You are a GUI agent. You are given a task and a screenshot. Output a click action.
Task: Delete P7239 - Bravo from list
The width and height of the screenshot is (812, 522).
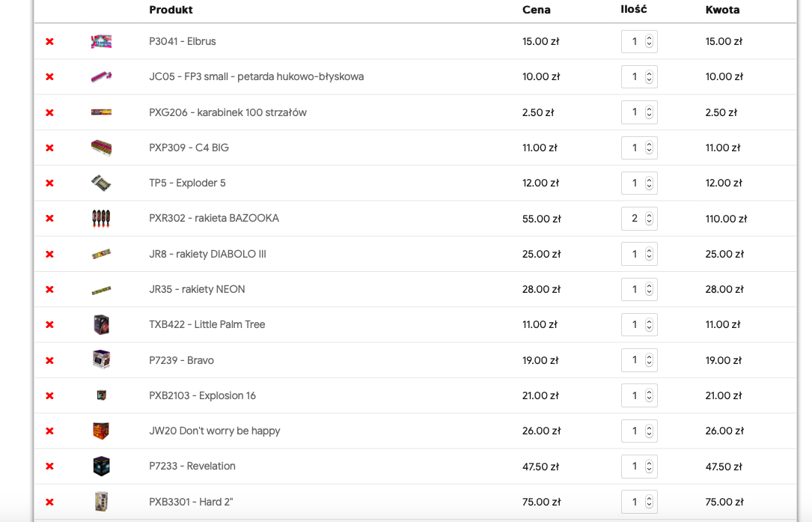click(x=49, y=360)
